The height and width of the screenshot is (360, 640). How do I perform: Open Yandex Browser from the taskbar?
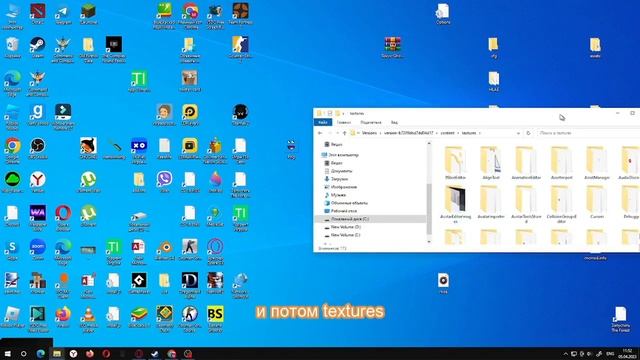coord(73,354)
